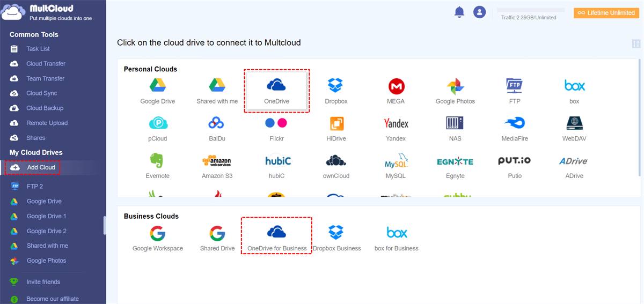Open the notifications bell

coord(459,12)
